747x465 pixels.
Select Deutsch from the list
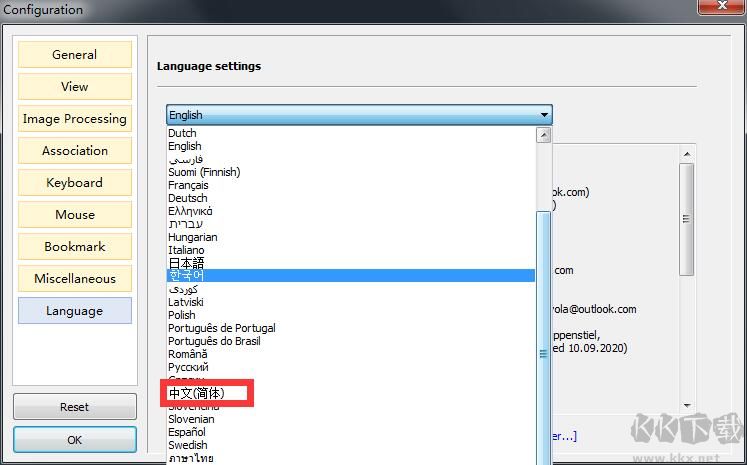[x=351, y=198]
